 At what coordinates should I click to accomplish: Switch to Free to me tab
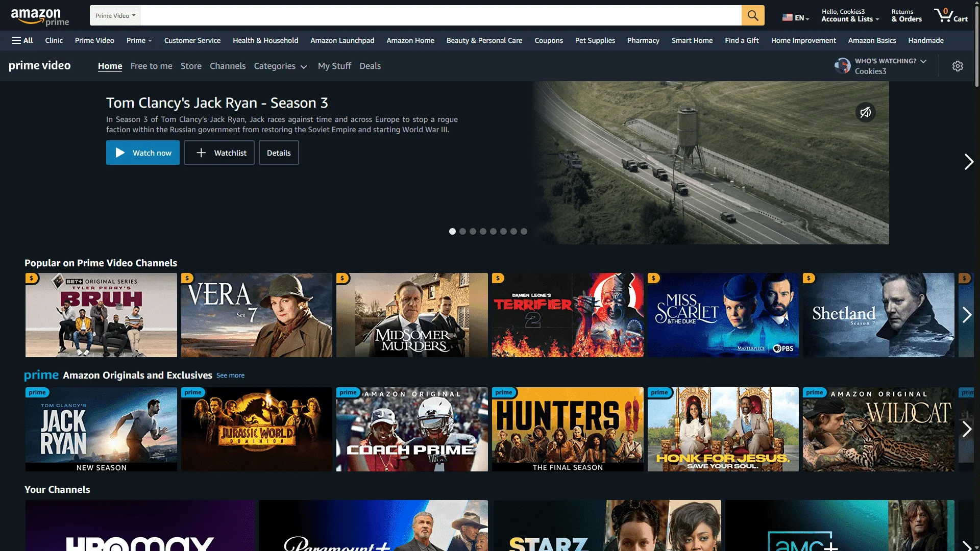click(151, 66)
